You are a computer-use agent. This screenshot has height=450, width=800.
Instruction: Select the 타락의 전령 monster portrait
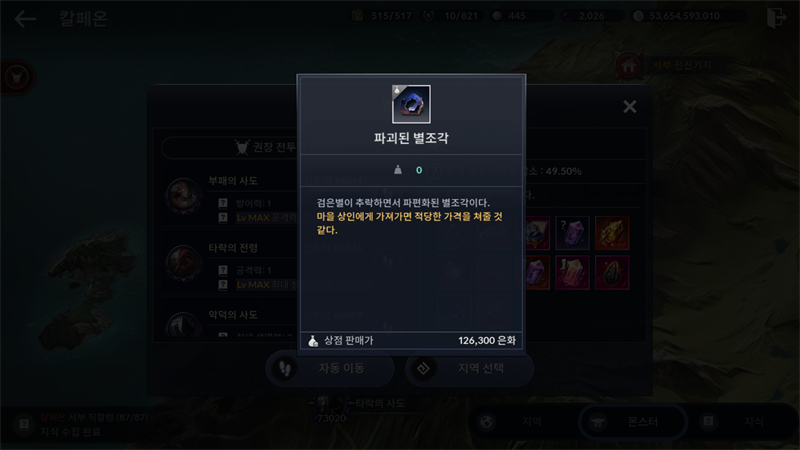183,262
